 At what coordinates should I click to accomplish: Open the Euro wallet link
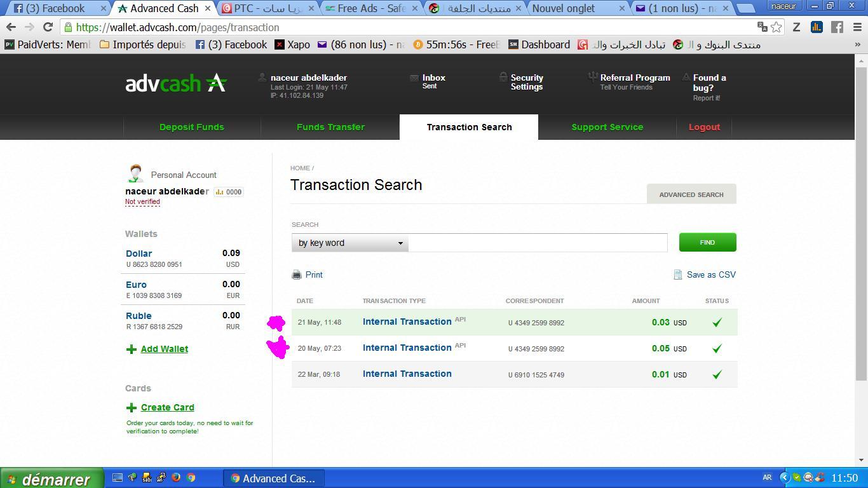click(136, 285)
